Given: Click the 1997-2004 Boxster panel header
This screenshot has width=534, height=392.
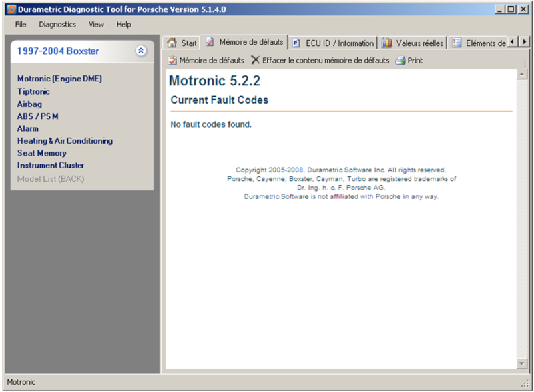Looking at the screenshot, I should (82, 51).
